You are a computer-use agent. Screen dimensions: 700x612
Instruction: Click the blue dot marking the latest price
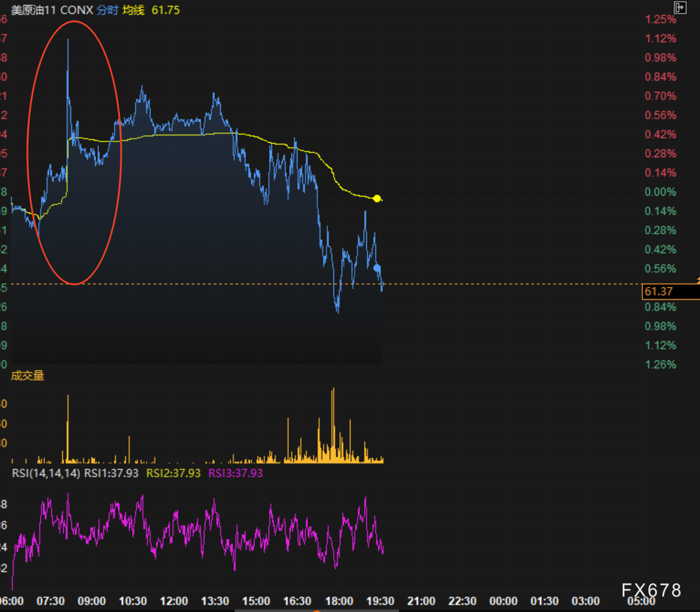pos(377,268)
